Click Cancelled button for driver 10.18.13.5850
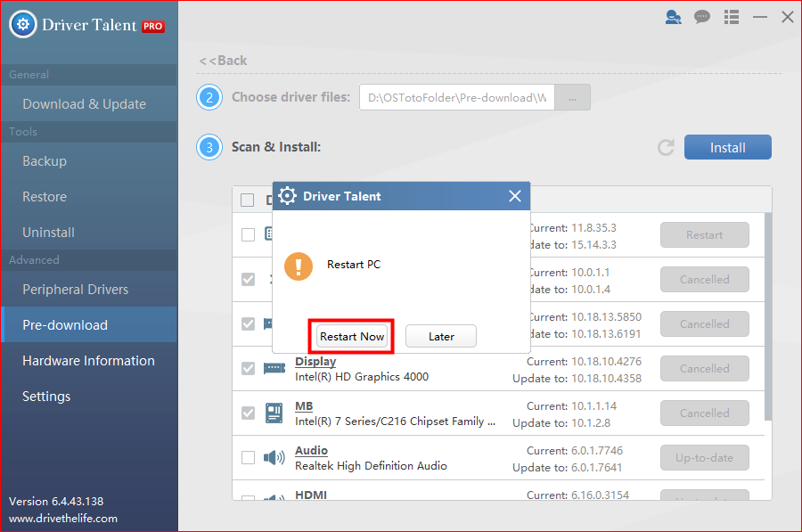 click(x=704, y=323)
